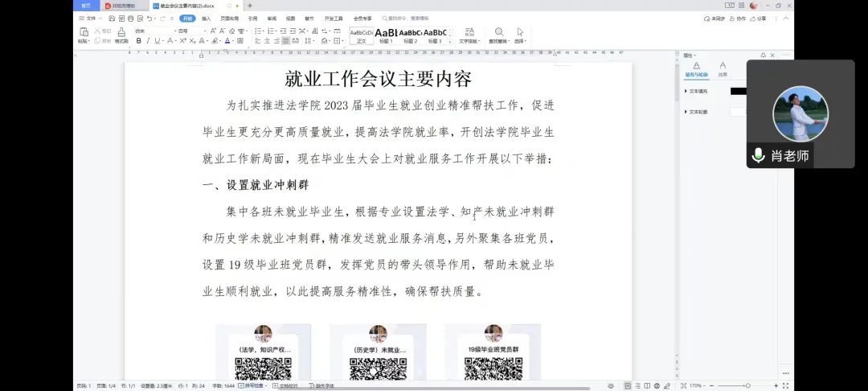Screen dimensions: 868x391
Task: Click the black text fill color swatch
Action: tap(738, 91)
